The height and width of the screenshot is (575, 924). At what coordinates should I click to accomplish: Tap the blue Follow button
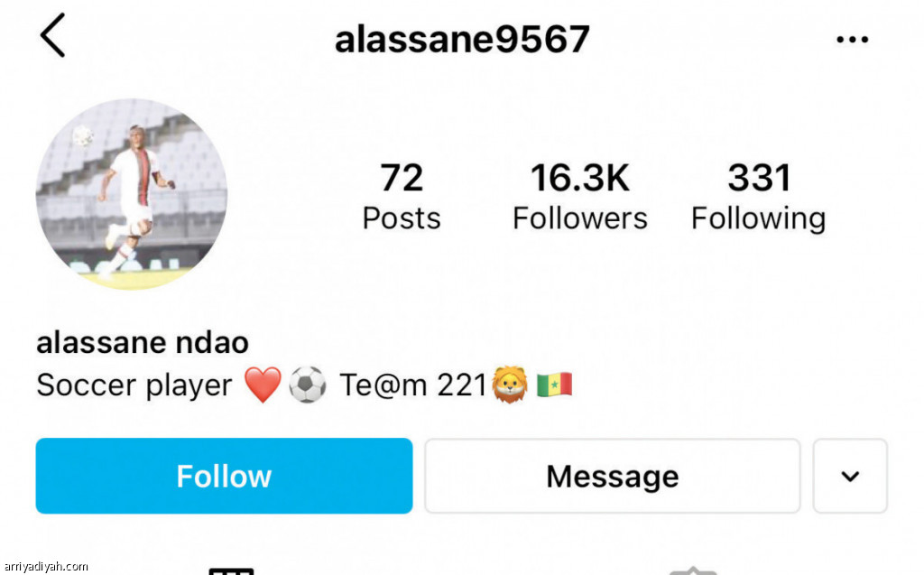pos(224,476)
